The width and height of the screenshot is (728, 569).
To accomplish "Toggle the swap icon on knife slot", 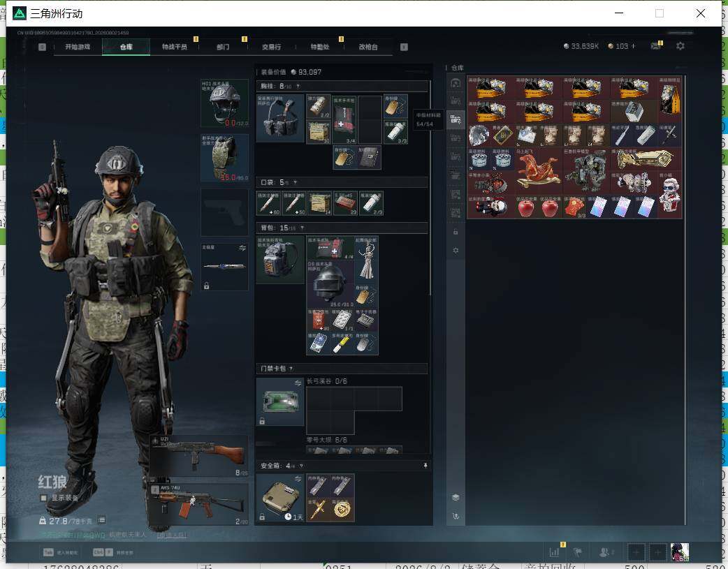I will [242, 249].
